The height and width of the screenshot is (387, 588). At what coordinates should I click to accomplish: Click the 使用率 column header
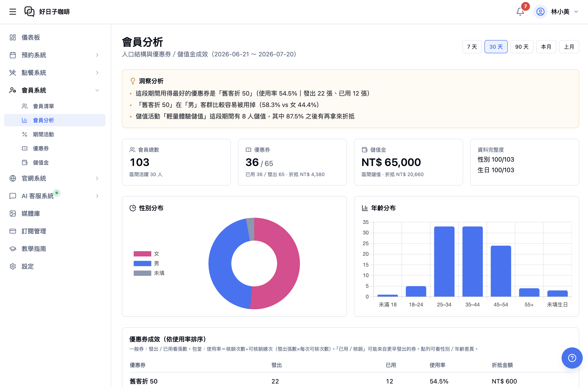click(x=437, y=365)
